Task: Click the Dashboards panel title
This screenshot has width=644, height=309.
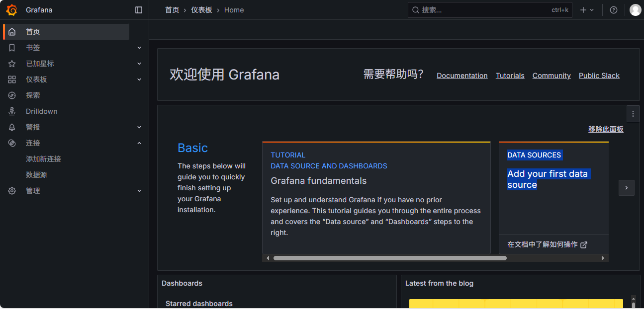Action: [x=182, y=283]
